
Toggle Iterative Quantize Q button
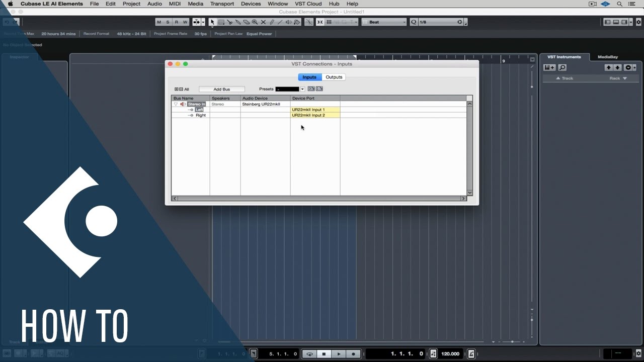[414, 22]
